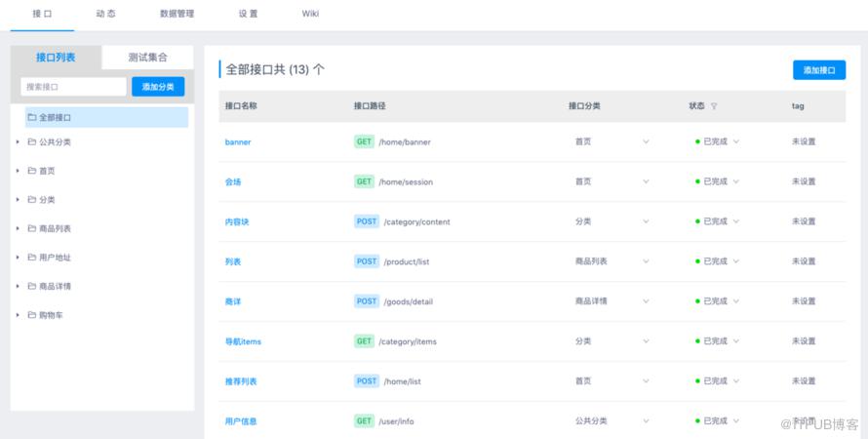Click the /user/info path text
868x439 pixels.
pyautogui.click(x=396, y=421)
